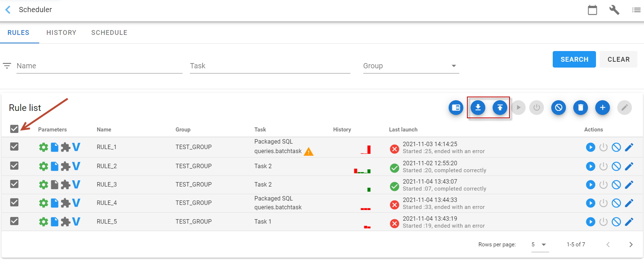Switch to the SCHEDULE tab
644x264 pixels.
(109, 33)
